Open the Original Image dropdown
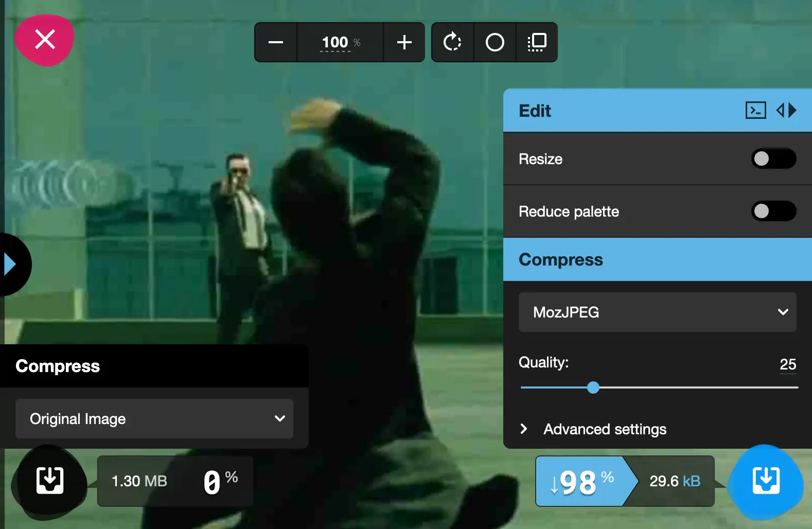The width and height of the screenshot is (812, 529). 154,419
